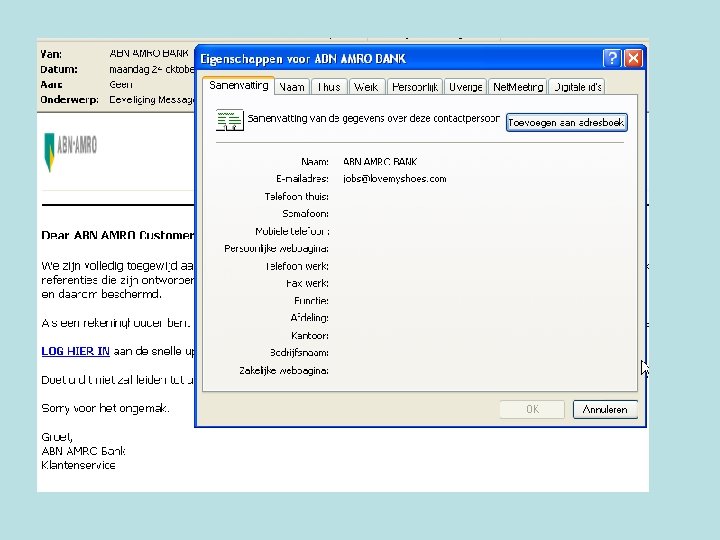This screenshot has width=720, height=540.
Task: Switch to the Thuis tab
Action: [329, 87]
